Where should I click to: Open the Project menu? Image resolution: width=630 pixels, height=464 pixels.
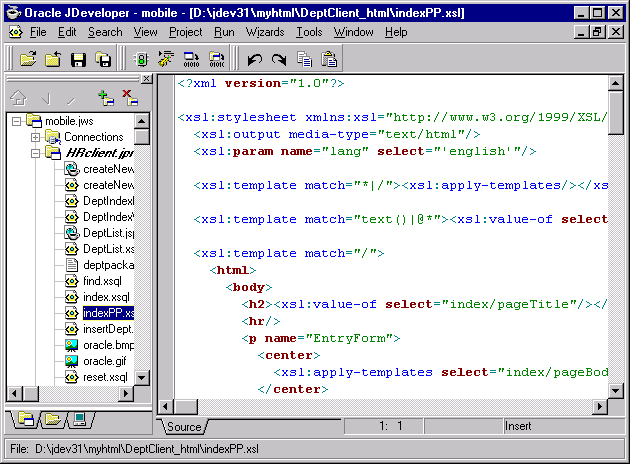(x=185, y=32)
